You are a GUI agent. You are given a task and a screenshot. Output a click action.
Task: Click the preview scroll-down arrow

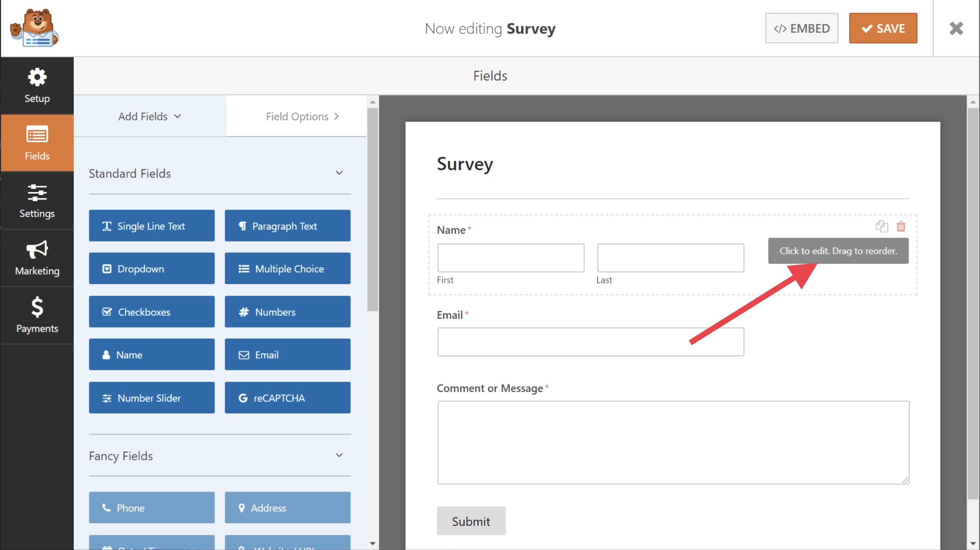[973, 544]
